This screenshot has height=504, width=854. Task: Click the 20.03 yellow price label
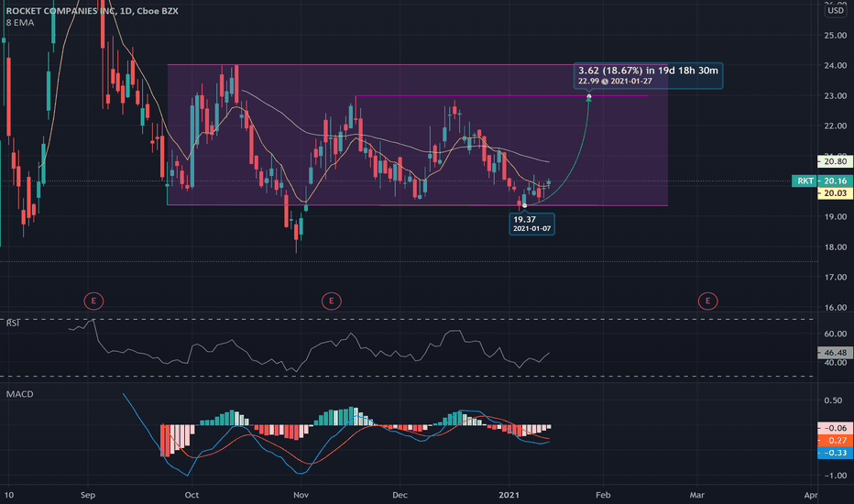click(836, 193)
